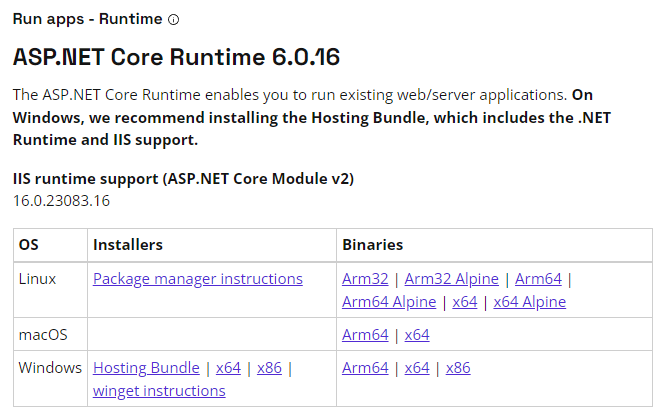Click the IIS runtime support heading

(x=183, y=178)
